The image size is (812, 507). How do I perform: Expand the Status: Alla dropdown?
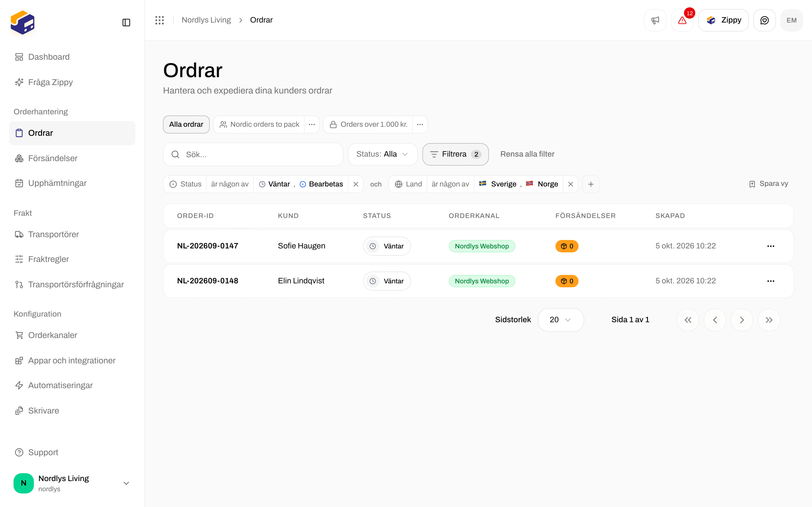tap(383, 154)
